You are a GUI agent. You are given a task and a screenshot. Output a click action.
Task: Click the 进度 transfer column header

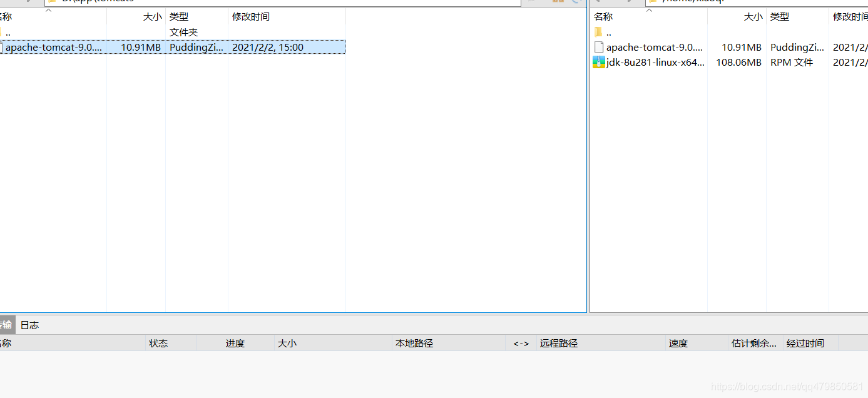coord(235,343)
